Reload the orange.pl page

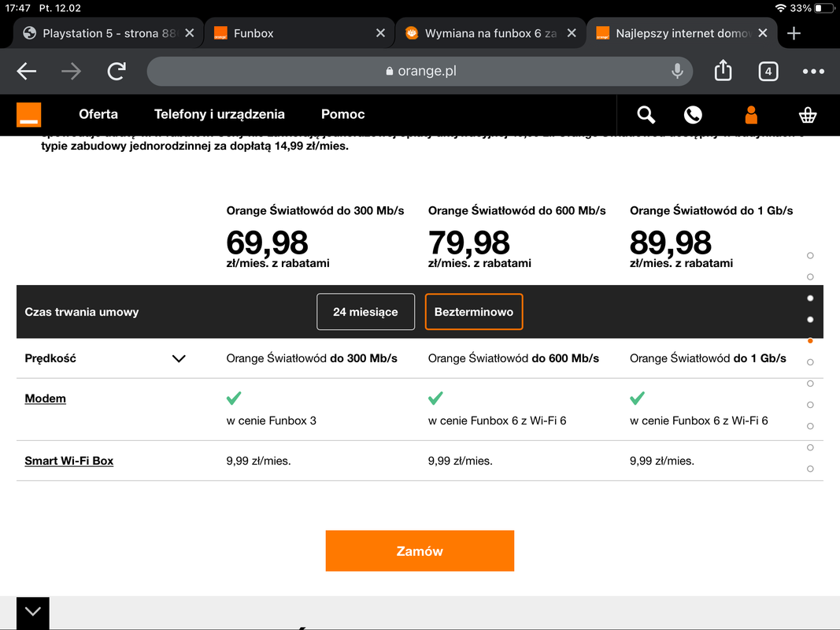(117, 71)
